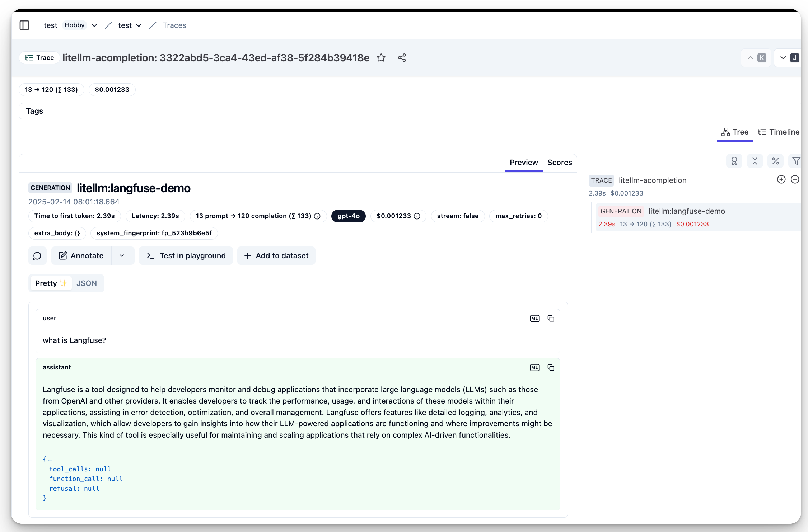The image size is (808, 532).
Task: Copy the assistant message content
Action: click(x=551, y=368)
